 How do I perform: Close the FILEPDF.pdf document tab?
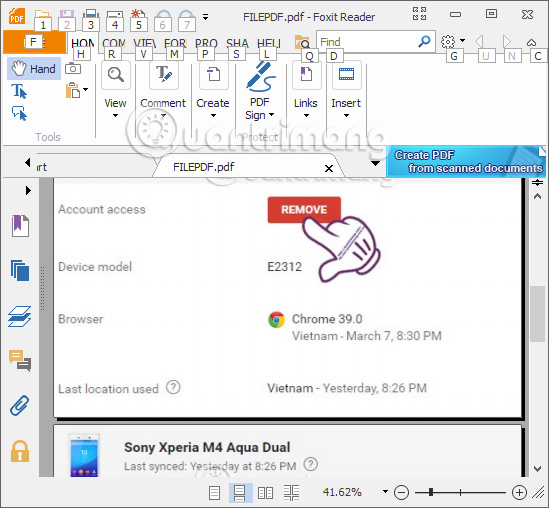coord(329,169)
